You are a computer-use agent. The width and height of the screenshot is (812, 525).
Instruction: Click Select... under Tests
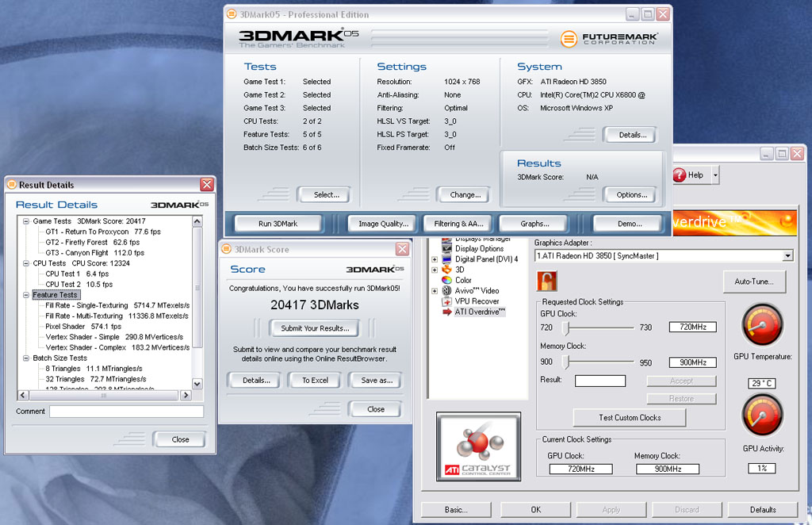click(326, 194)
